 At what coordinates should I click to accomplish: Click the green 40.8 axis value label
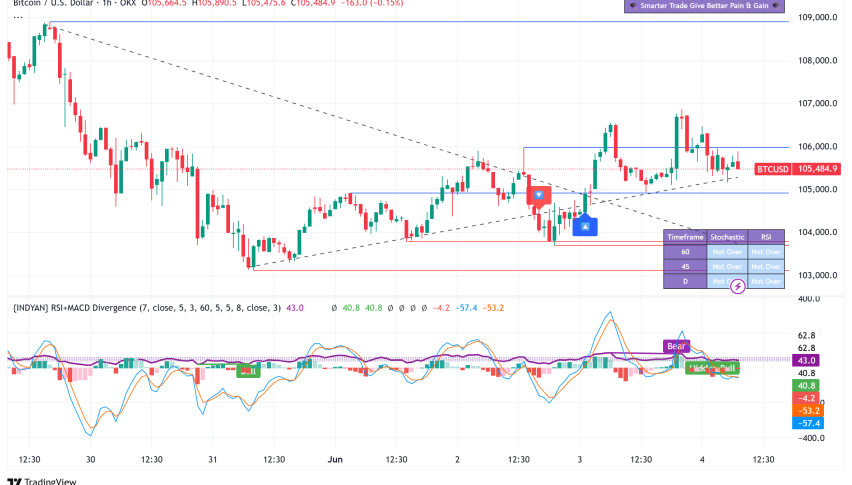pos(806,386)
